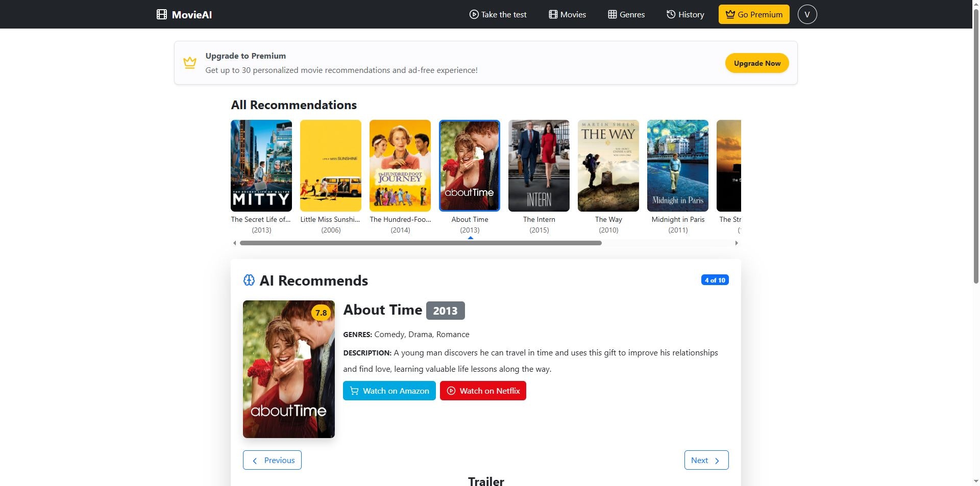Open the V user avatar menu
The height and width of the screenshot is (486, 980).
[x=807, y=14]
